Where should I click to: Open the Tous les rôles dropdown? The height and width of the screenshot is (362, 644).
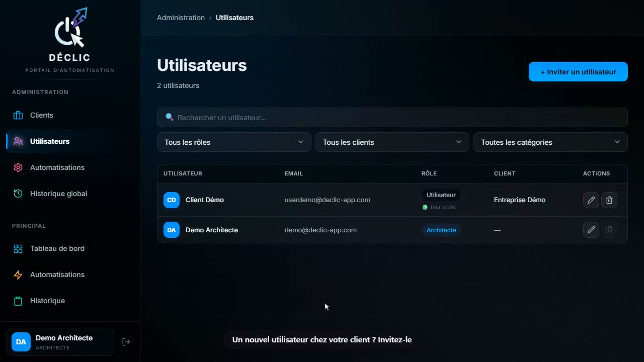(x=234, y=142)
